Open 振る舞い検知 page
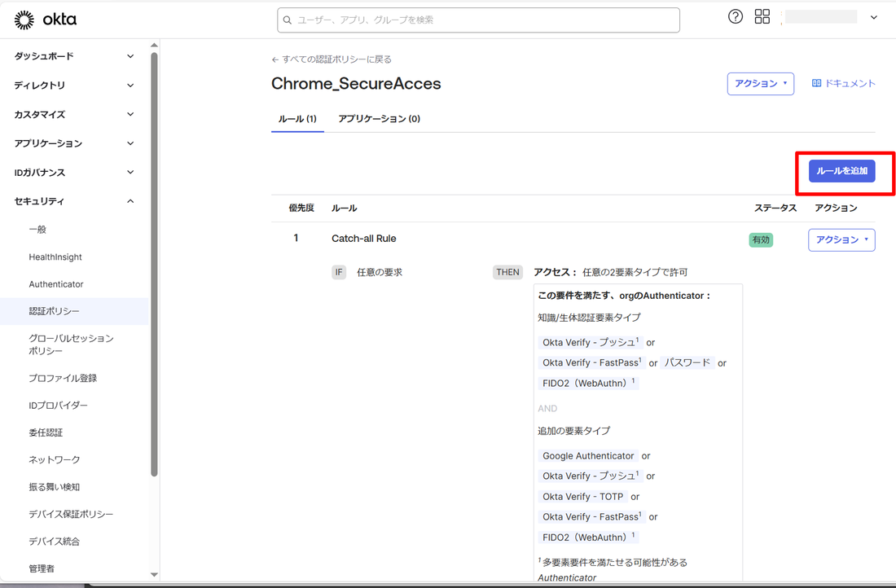This screenshot has height=588, width=896. click(x=55, y=487)
